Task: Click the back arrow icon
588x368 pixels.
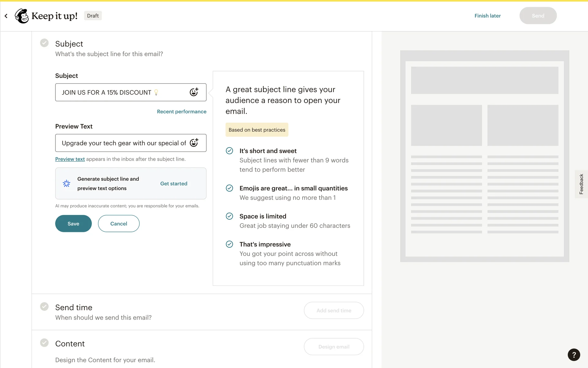Action: [6, 16]
